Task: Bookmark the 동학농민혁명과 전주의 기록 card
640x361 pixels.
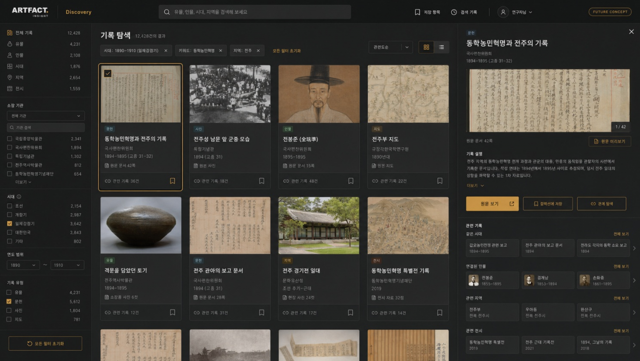Action: 172,181
